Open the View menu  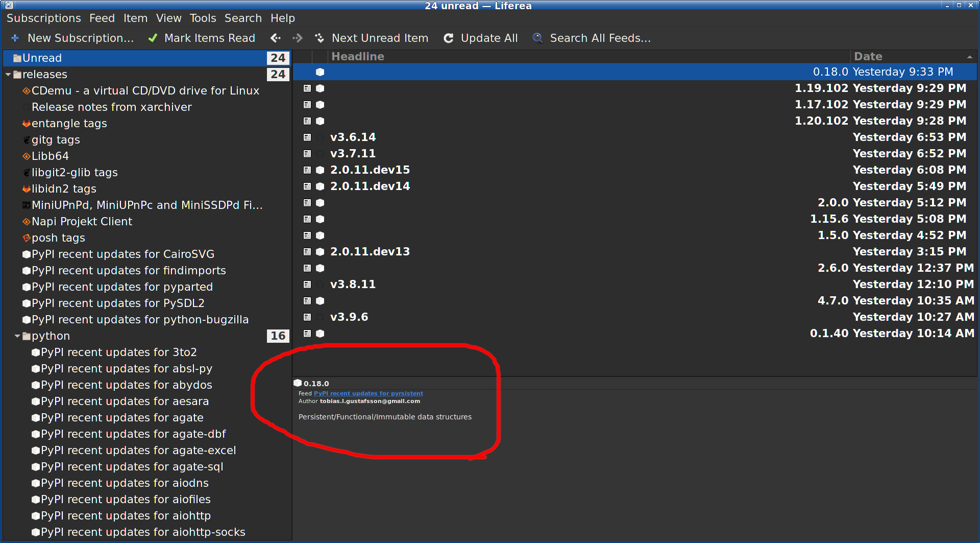coord(168,18)
